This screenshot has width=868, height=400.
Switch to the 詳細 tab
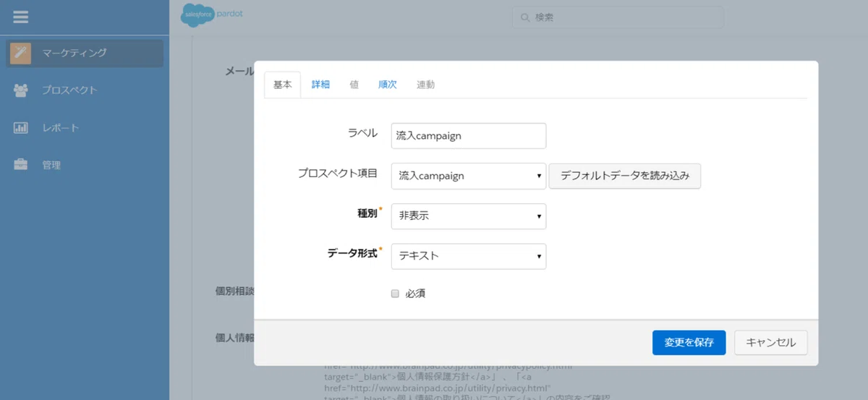pyautogui.click(x=320, y=85)
